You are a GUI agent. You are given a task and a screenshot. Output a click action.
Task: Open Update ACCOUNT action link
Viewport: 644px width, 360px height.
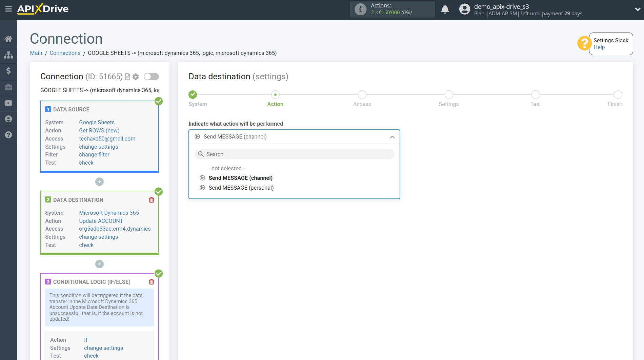[x=101, y=221]
